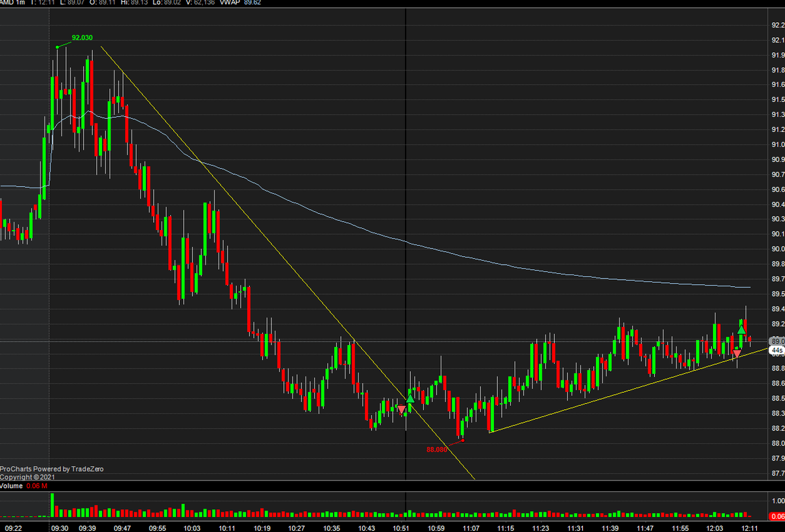Screen dimensions: 785x532
Task: Click the 11:07 time axis label
Action: 471,527
